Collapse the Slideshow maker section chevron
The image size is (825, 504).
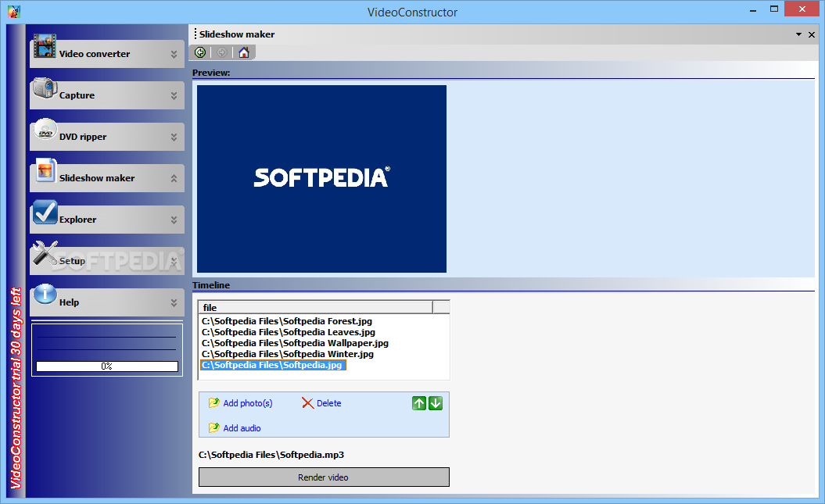click(x=174, y=179)
